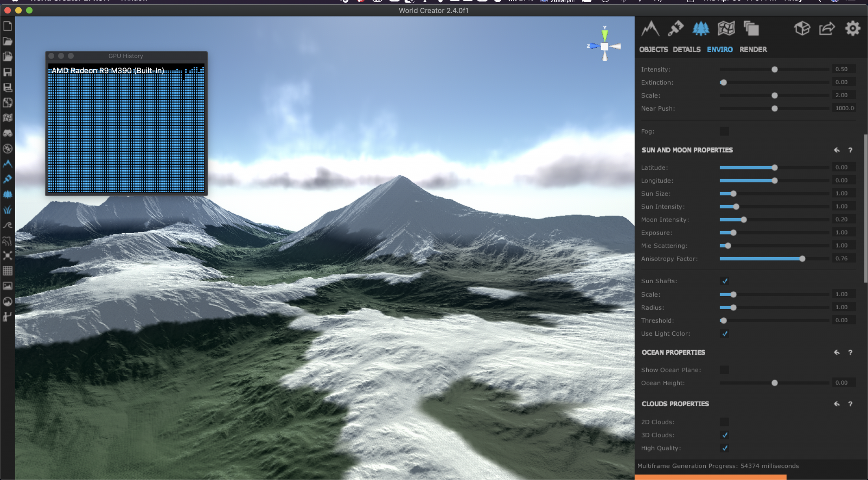Collapse Clouds Properties section arrow

coord(836,404)
